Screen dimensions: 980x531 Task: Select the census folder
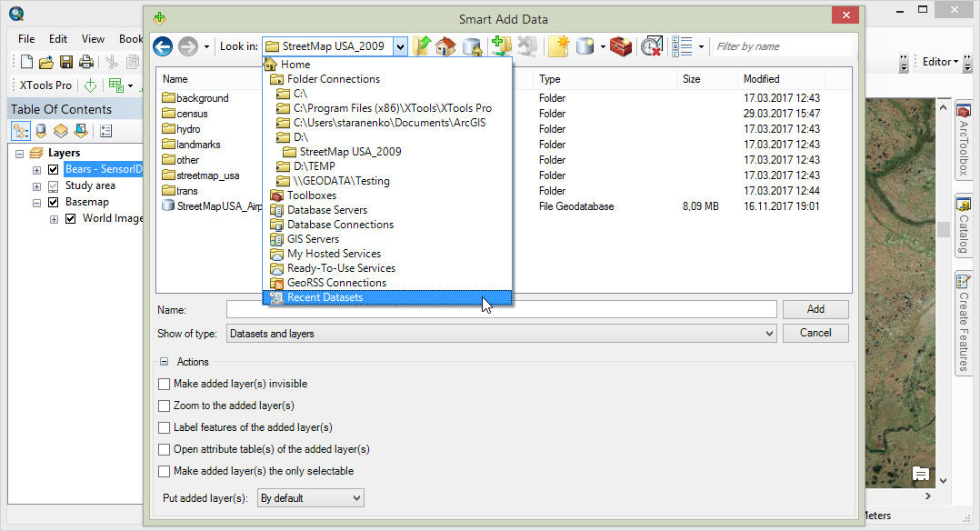coord(185,114)
